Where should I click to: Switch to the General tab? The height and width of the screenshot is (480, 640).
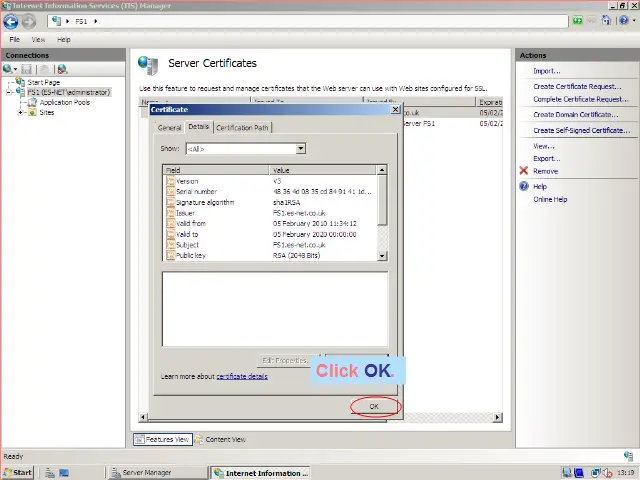(169, 128)
